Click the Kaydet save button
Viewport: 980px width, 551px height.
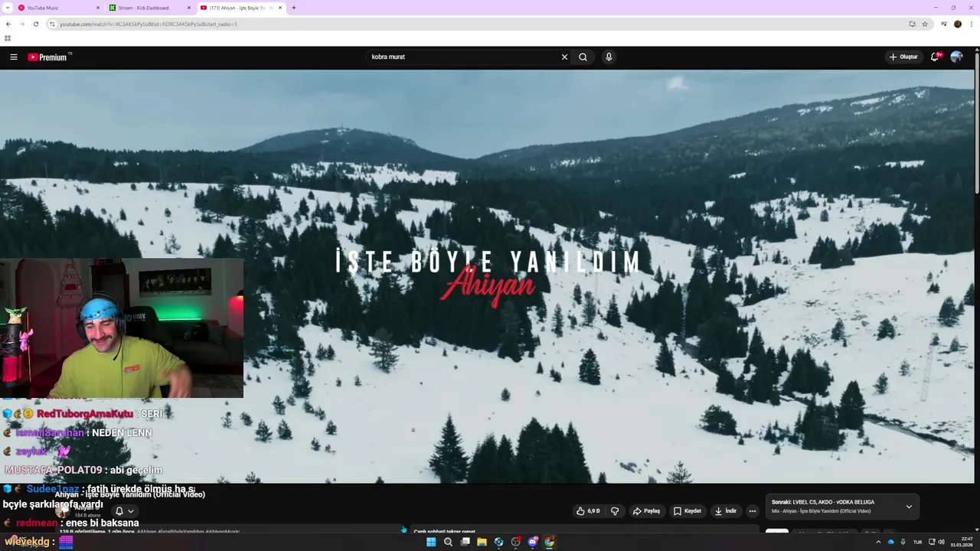pos(688,510)
